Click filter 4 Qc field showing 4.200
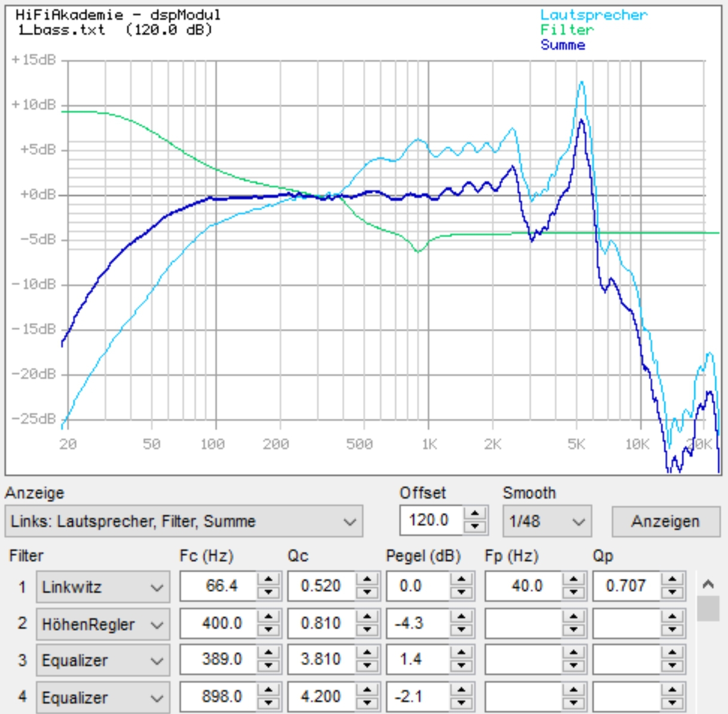The image size is (728, 714). [321, 697]
